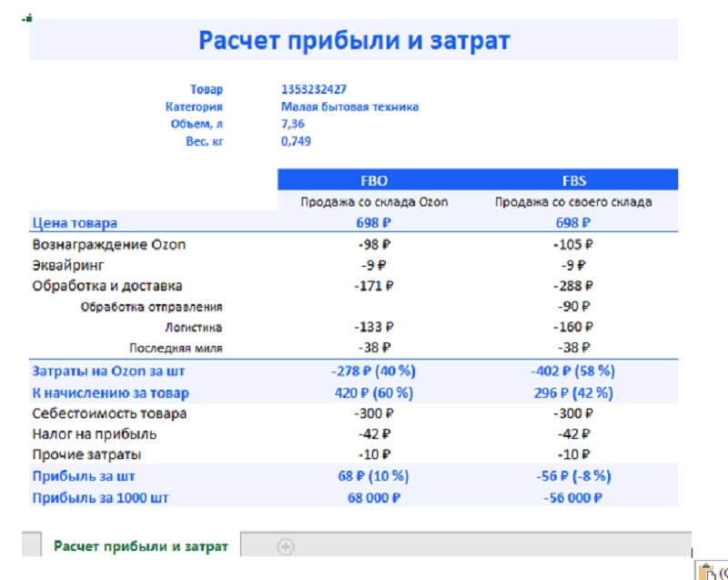The height and width of the screenshot is (580, 728).
Task: Select the 'Прочие затраты' row label
Action: (86, 454)
